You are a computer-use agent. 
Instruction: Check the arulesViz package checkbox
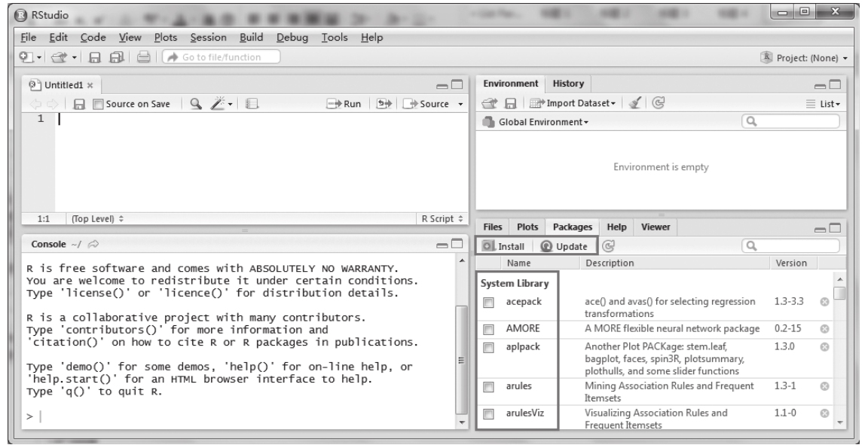tap(488, 413)
